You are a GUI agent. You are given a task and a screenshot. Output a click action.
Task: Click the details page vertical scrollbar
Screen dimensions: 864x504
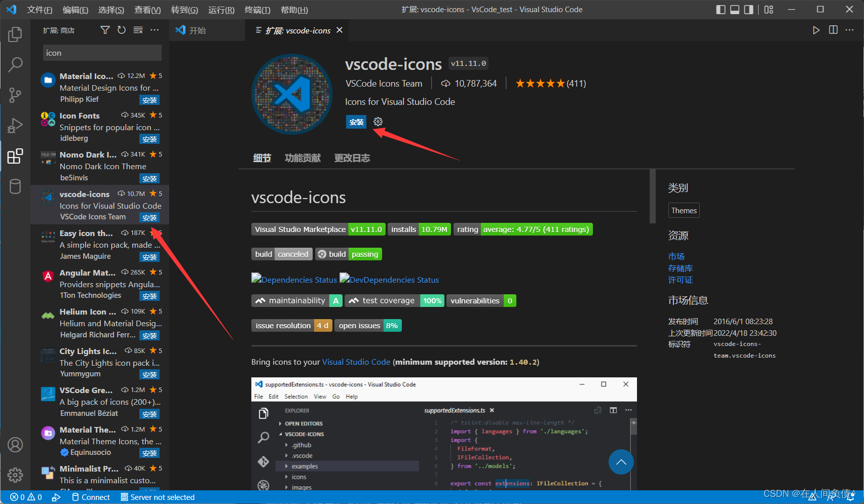[x=653, y=196]
